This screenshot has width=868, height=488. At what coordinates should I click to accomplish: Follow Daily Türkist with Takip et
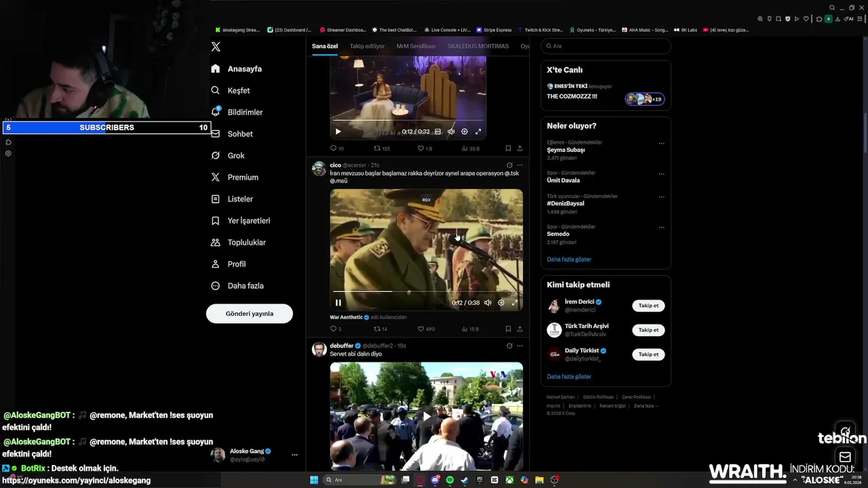(648, 354)
